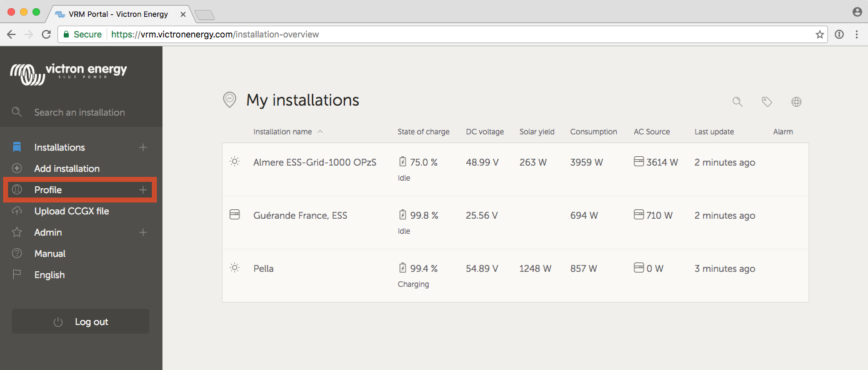The height and width of the screenshot is (370, 868).
Task: Click the Victron Energy logo
Action: coord(69,73)
